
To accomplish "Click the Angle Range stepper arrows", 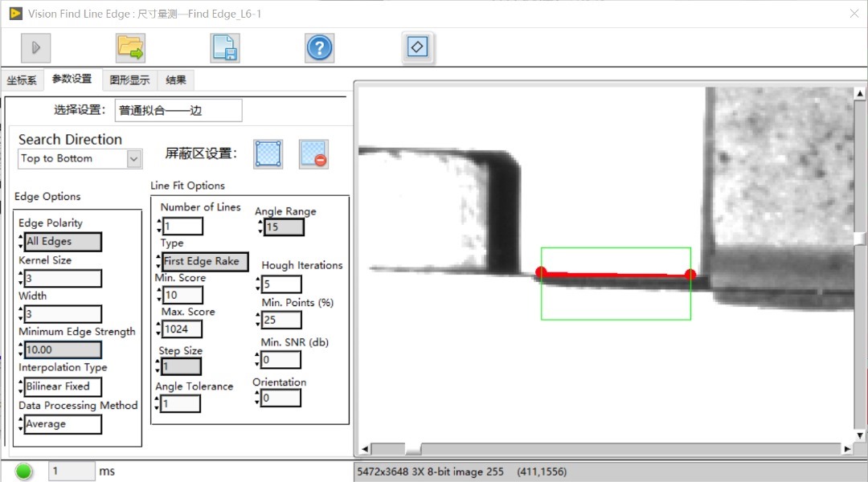I will [260, 227].
